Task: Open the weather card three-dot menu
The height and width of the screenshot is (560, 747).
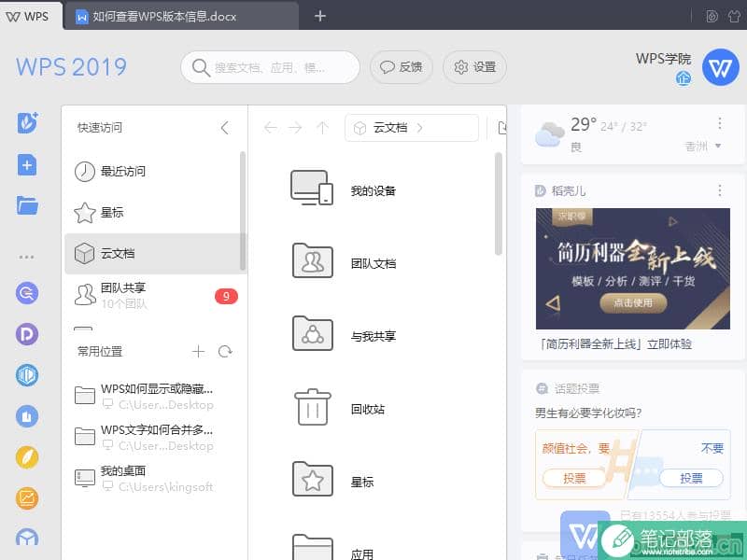Action: [719, 123]
